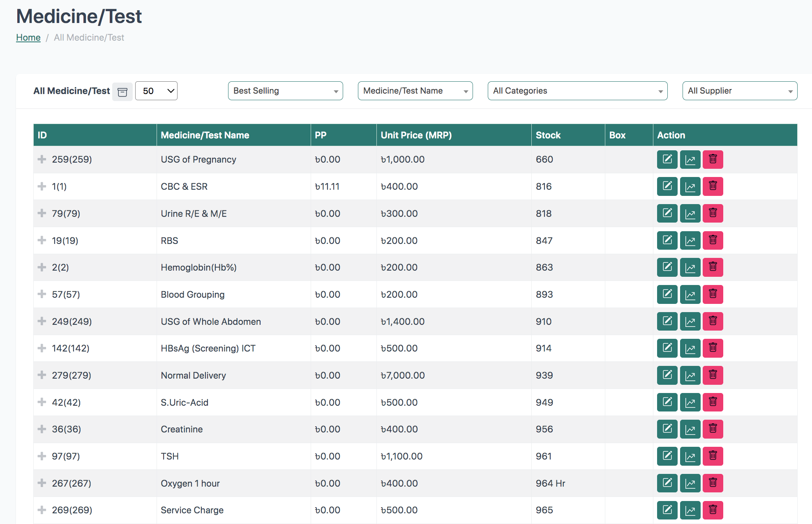Delete the Service Charge entry
Screen dimensions: 812x524
click(x=713, y=510)
